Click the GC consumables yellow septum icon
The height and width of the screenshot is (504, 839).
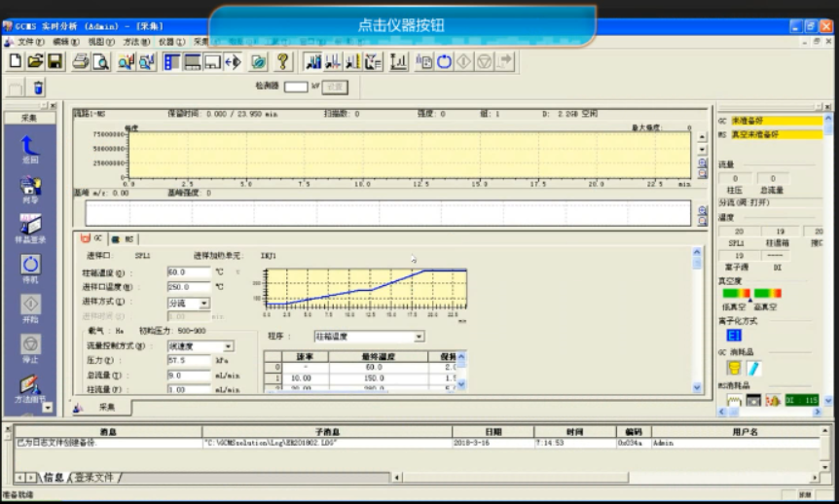[734, 369]
